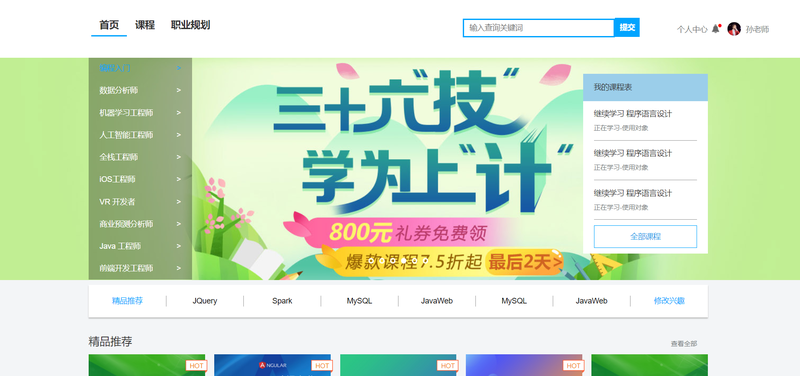Expand the 机器学习工程师 category arrow

click(x=179, y=113)
